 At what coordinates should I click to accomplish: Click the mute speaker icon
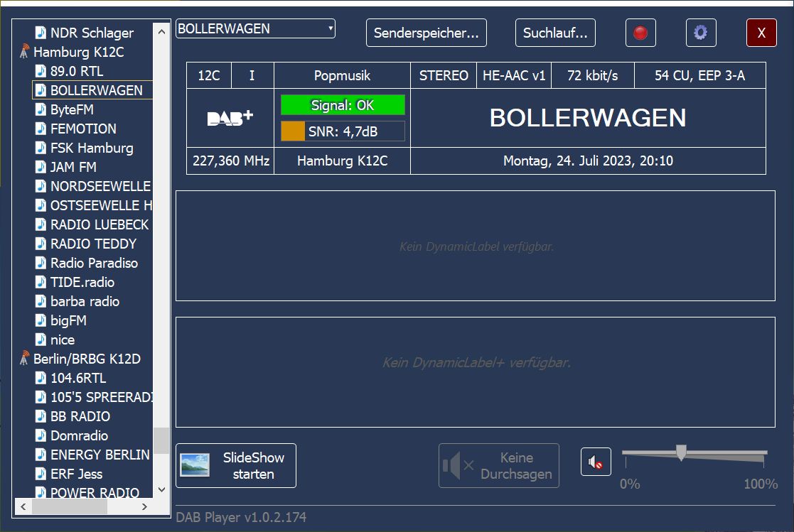[596, 462]
